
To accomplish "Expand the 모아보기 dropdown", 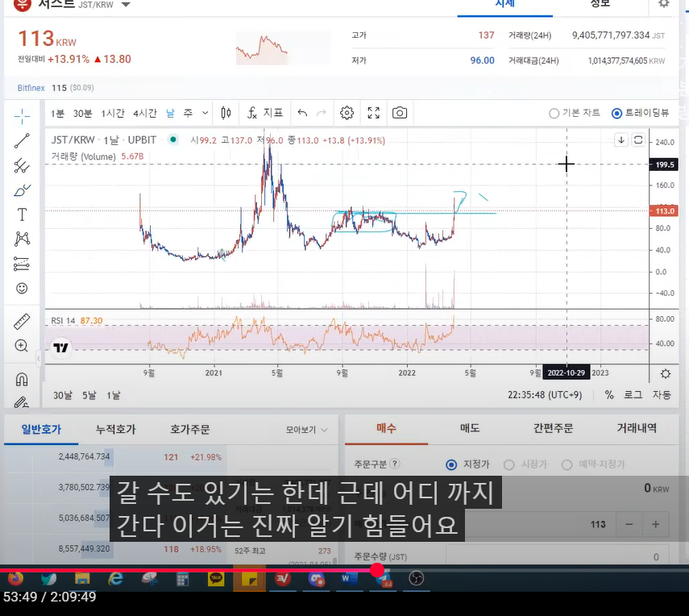I will click(x=307, y=430).
